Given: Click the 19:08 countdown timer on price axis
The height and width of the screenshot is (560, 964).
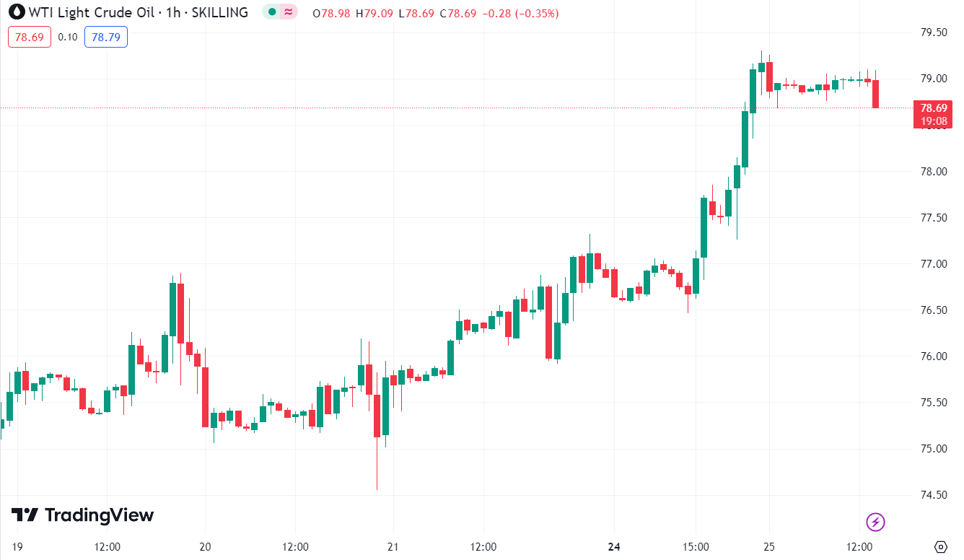Looking at the screenshot, I should click(x=933, y=121).
